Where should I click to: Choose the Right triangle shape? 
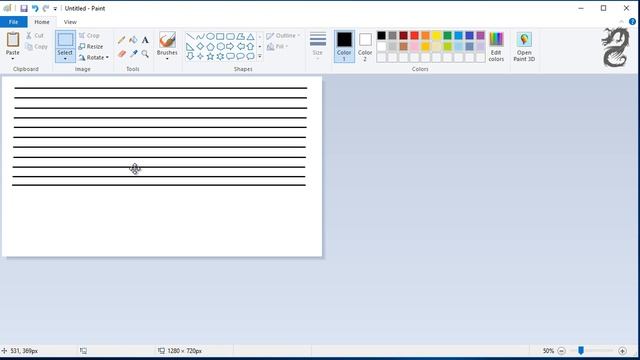coord(190,47)
